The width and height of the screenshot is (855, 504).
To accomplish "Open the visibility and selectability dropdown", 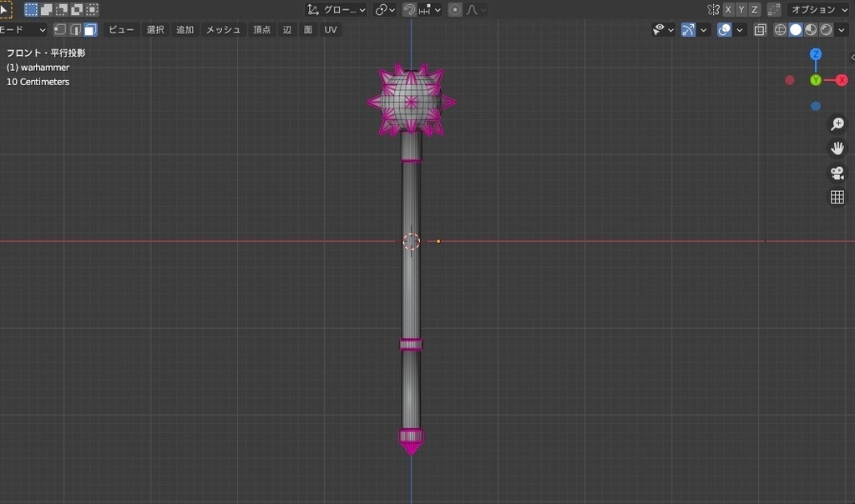I will pos(663,29).
